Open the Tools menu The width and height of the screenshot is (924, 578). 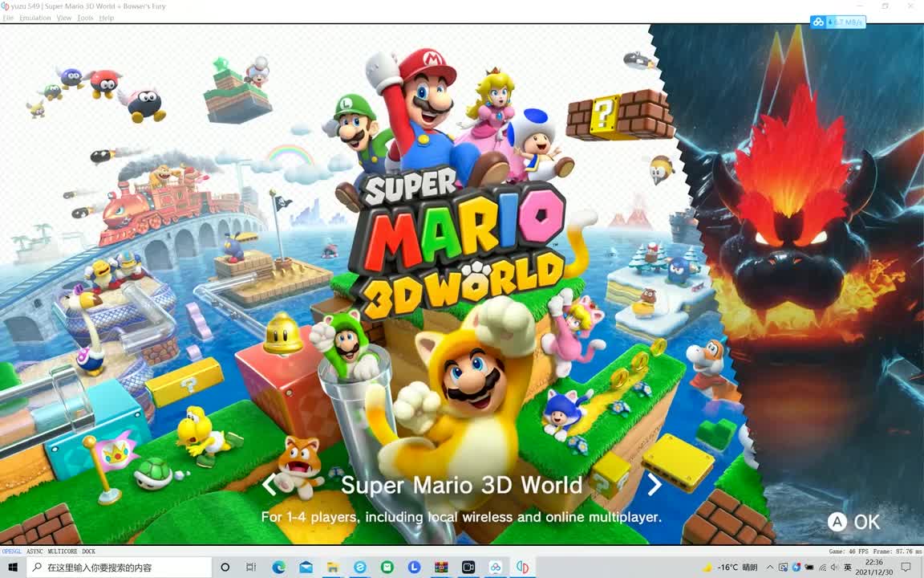85,18
